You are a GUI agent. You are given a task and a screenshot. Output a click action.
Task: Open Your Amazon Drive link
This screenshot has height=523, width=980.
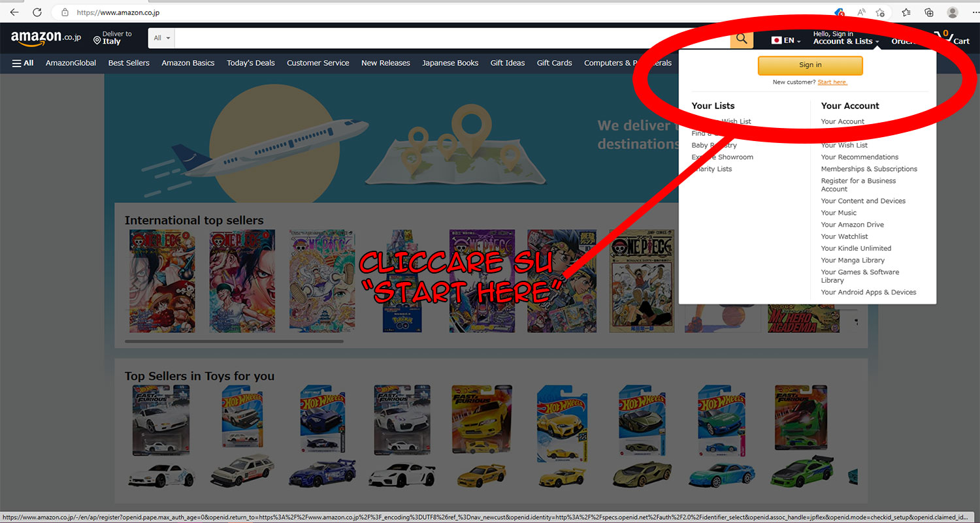[x=852, y=225]
